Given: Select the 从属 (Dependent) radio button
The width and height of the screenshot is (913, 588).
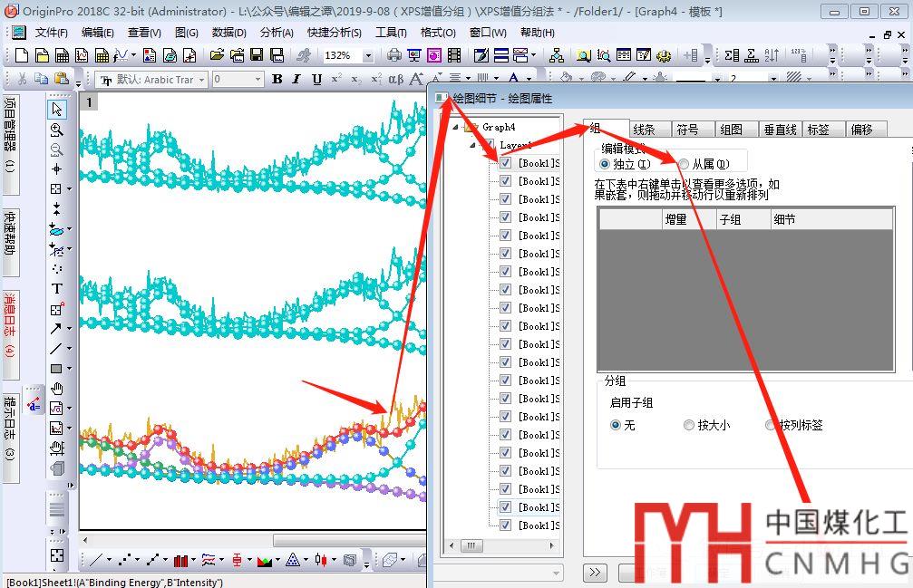Looking at the screenshot, I should pos(684,164).
